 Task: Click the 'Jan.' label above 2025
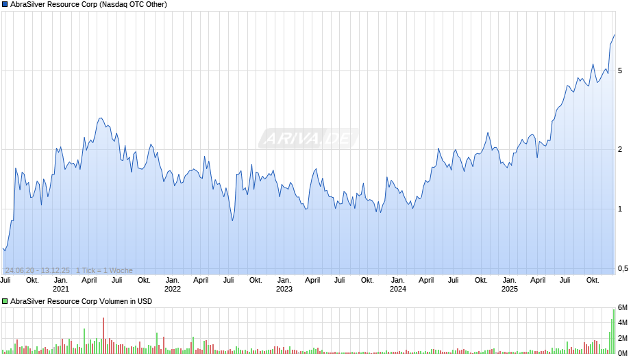coord(509,281)
